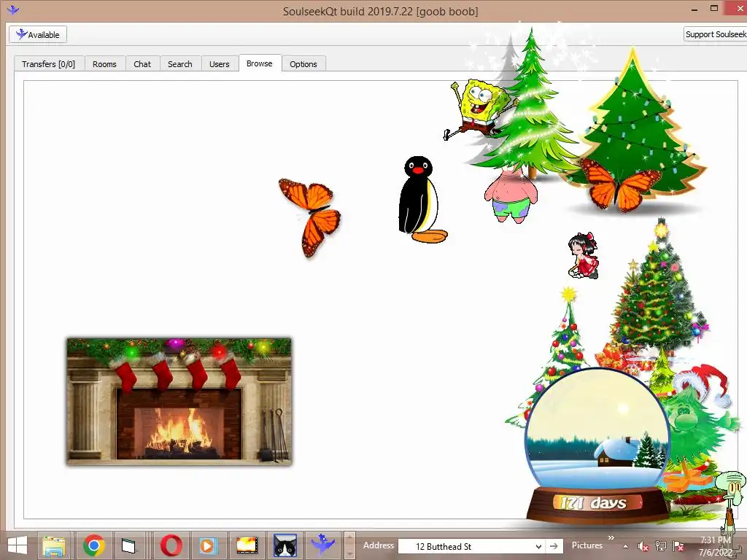The width and height of the screenshot is (747, 560).
Task: Open the Chat tab
Action: click(142, 64)
